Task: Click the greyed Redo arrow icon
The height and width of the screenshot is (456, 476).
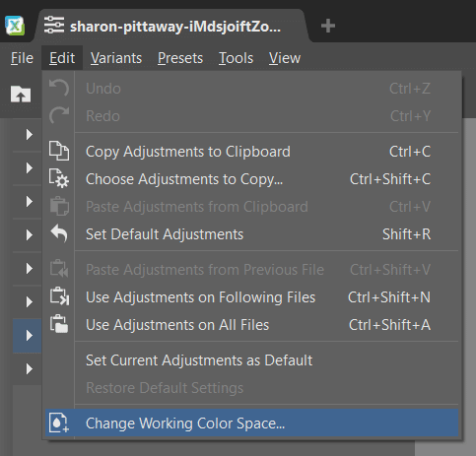Action: tap(59, 115)
